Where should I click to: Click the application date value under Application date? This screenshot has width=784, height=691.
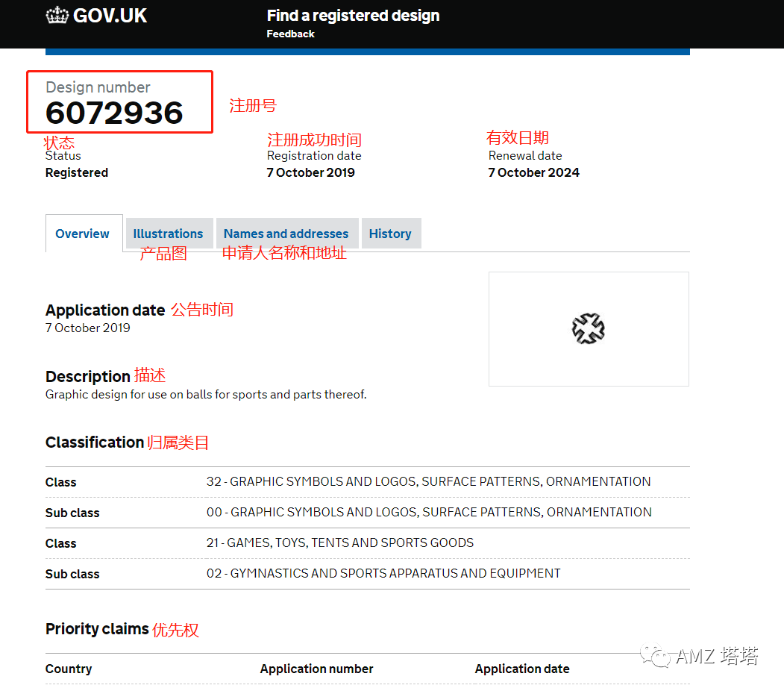tap(87, 328)
